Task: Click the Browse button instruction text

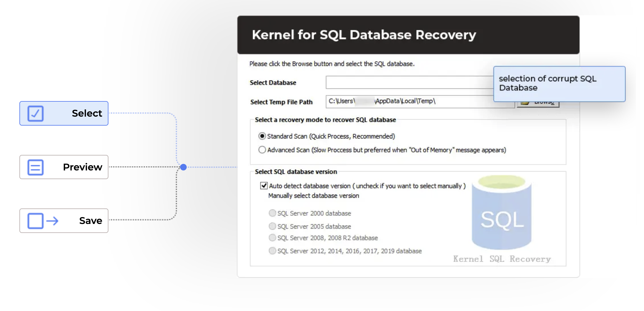Action: click(x=332, y=64)
